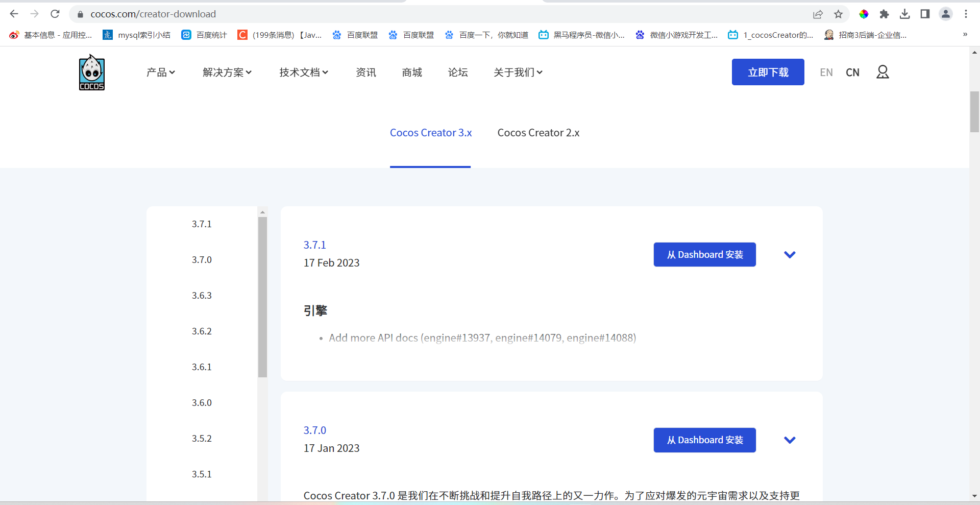Switch language to EN
Screen dimensions: 980x505
tap(826, 73)
